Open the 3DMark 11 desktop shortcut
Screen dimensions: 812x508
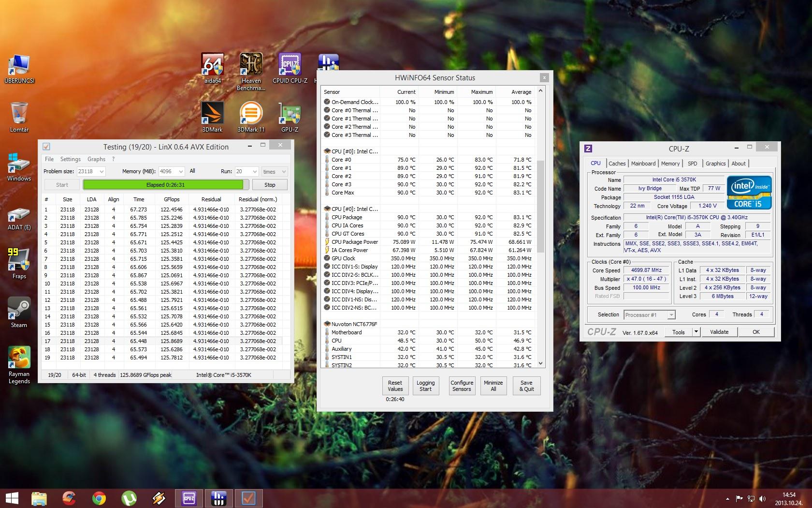click(251, 117)
